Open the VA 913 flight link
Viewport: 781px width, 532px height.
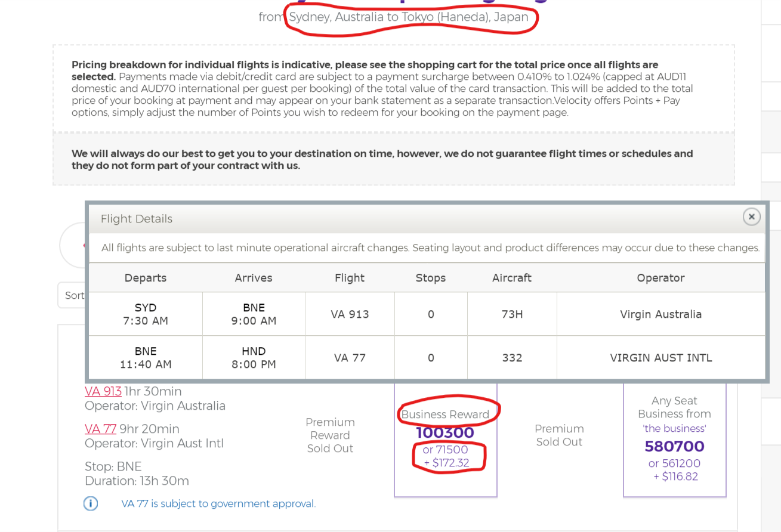(x=103, y=391)
